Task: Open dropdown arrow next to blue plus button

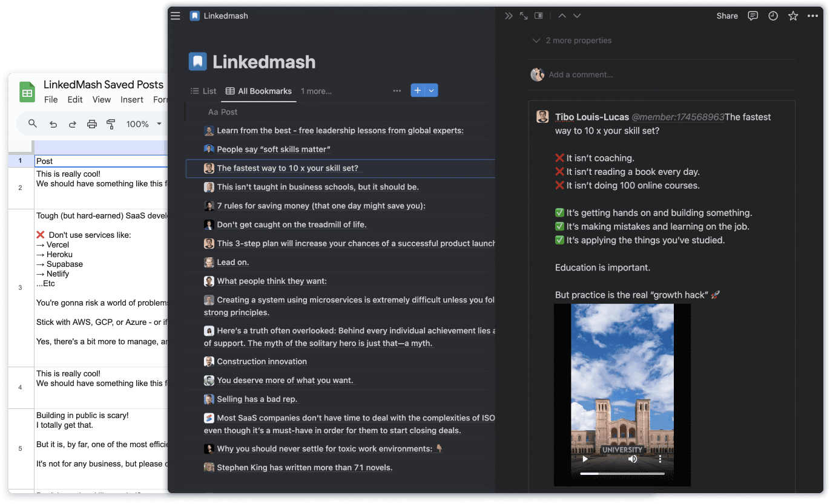Action: point(432,91)
